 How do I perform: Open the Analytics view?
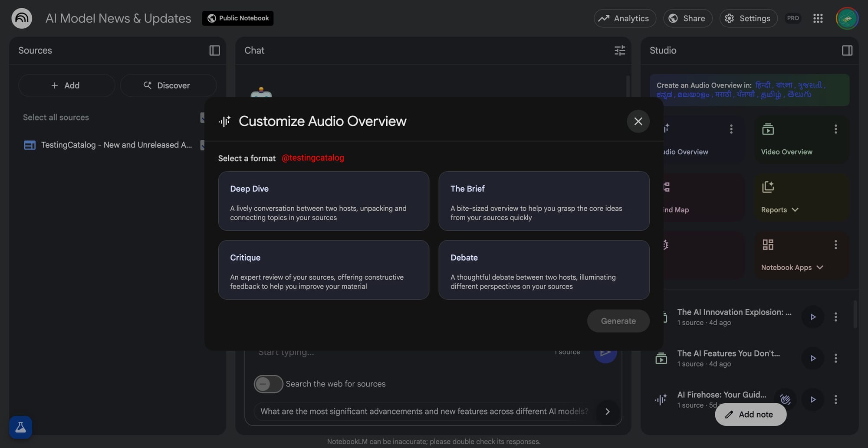(625, 18)
